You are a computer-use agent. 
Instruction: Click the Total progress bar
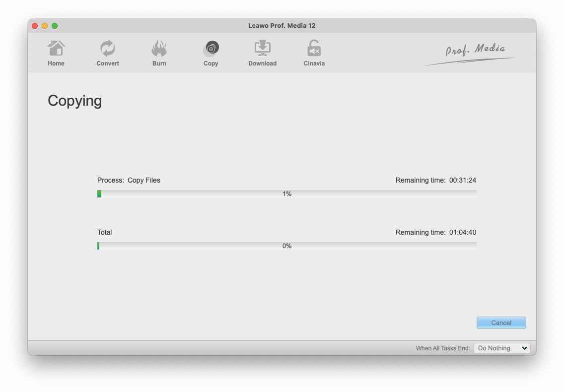coord(287,246)
